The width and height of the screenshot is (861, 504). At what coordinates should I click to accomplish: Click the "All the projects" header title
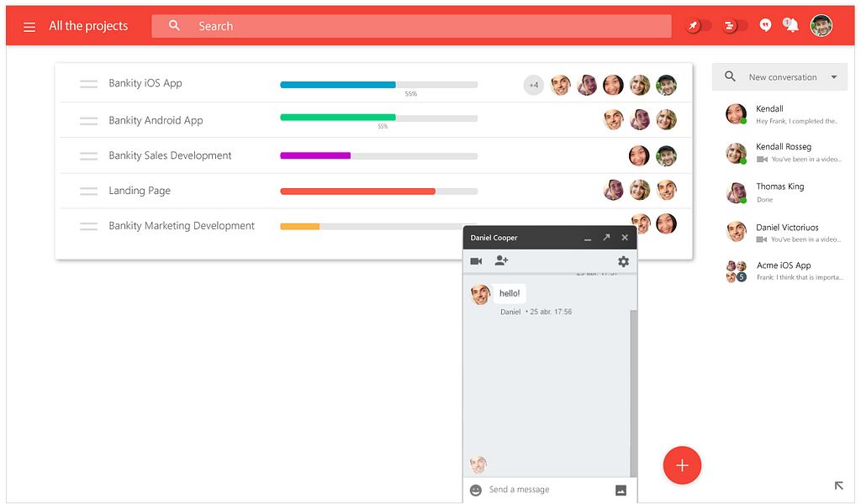tap(88, 26)
